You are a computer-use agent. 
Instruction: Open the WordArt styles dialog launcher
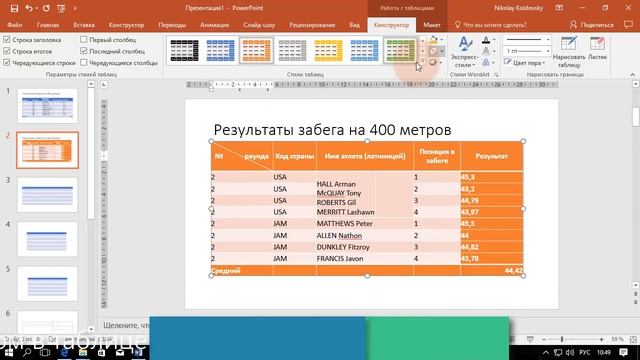point(496,75)
